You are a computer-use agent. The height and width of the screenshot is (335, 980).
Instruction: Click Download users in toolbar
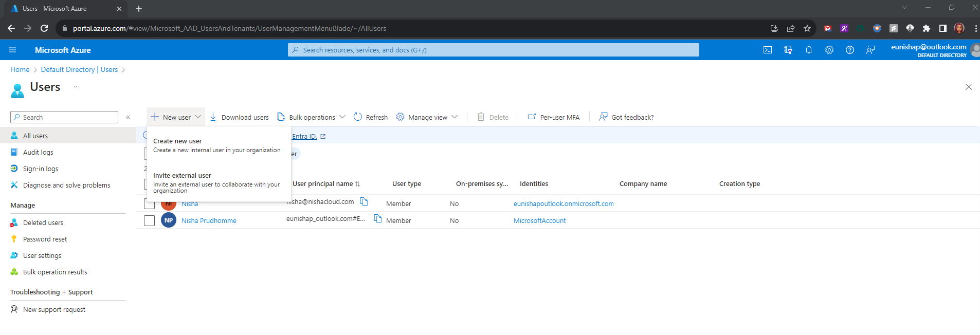[240, 117]
